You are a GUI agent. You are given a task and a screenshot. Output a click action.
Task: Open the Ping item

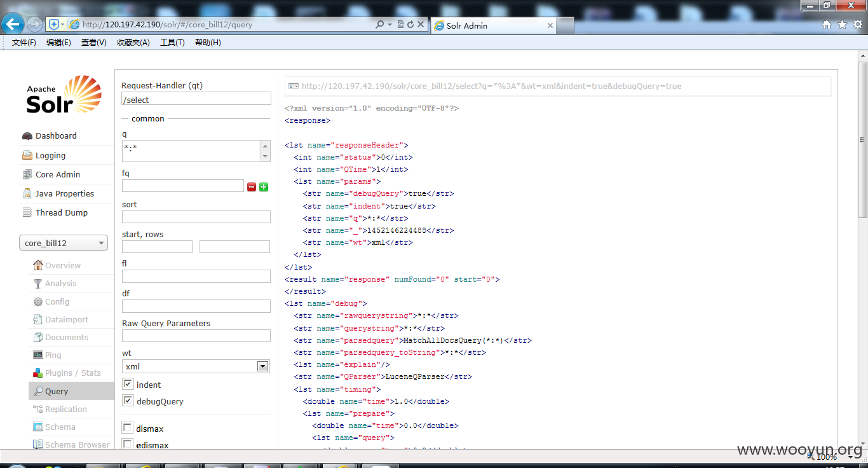click(x=48, y=355)
